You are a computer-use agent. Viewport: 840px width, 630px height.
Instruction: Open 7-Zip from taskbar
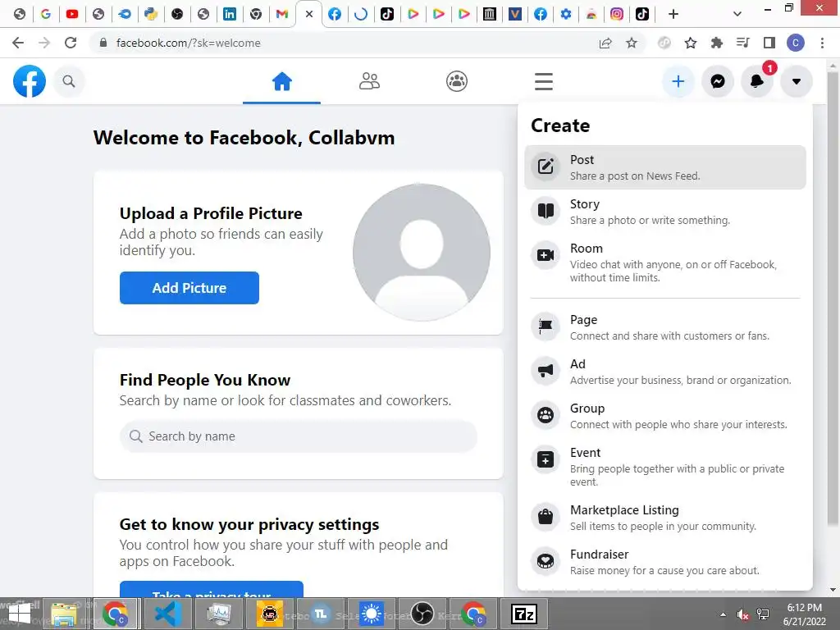pos(524,614)
